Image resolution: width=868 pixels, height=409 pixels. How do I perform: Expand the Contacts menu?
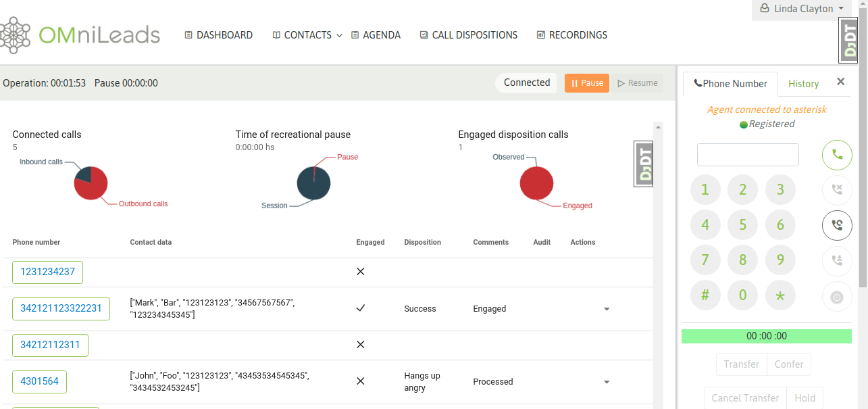click(307, 35)
